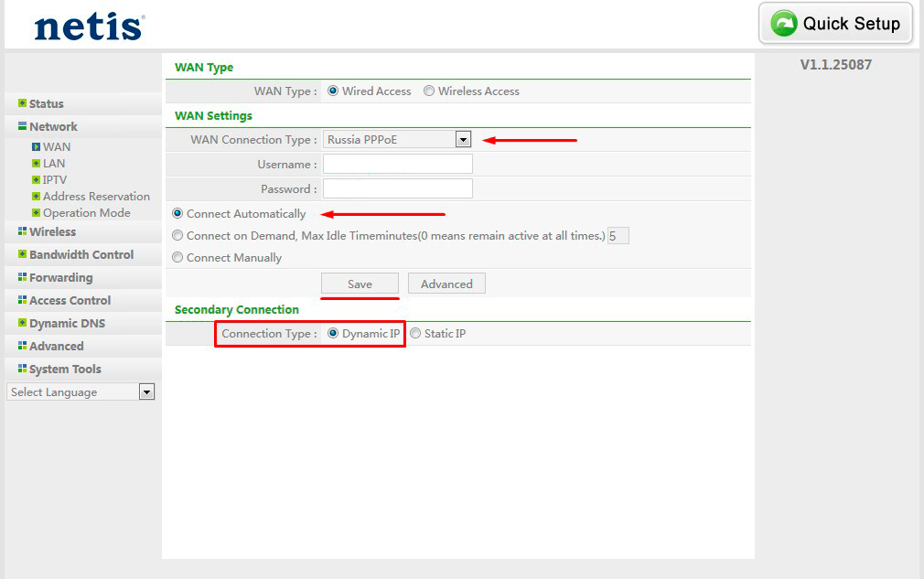
Task: Open the Dynamic DNS icon
Action: point(21,323)
